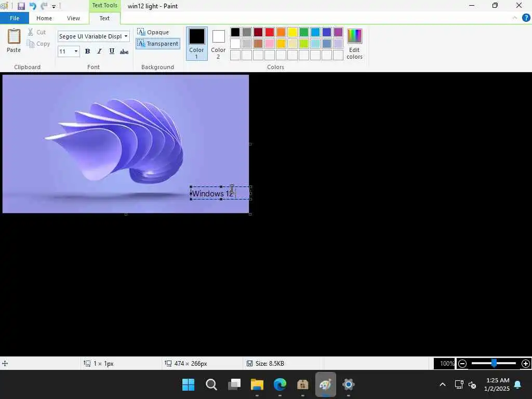Click the muted volume tray icon
Viewport: 532px width, 399px height.
click(x=472, y=385)
